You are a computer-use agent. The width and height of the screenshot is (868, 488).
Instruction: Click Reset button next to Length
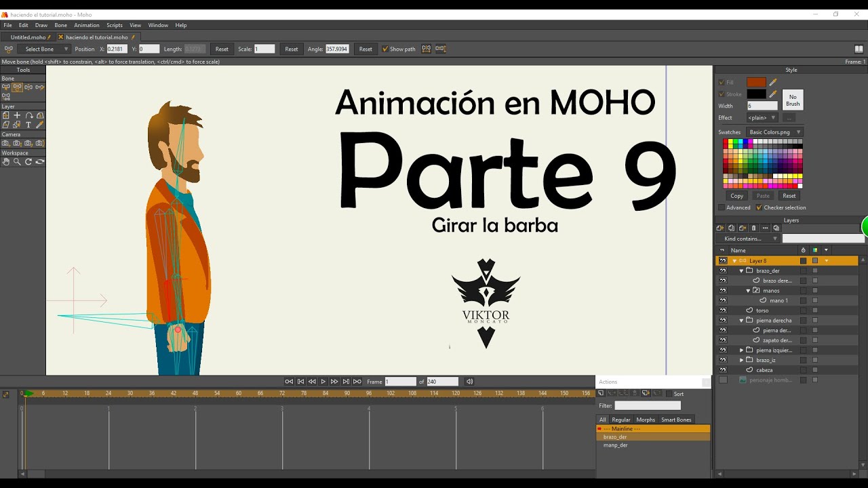click(222, 49)
